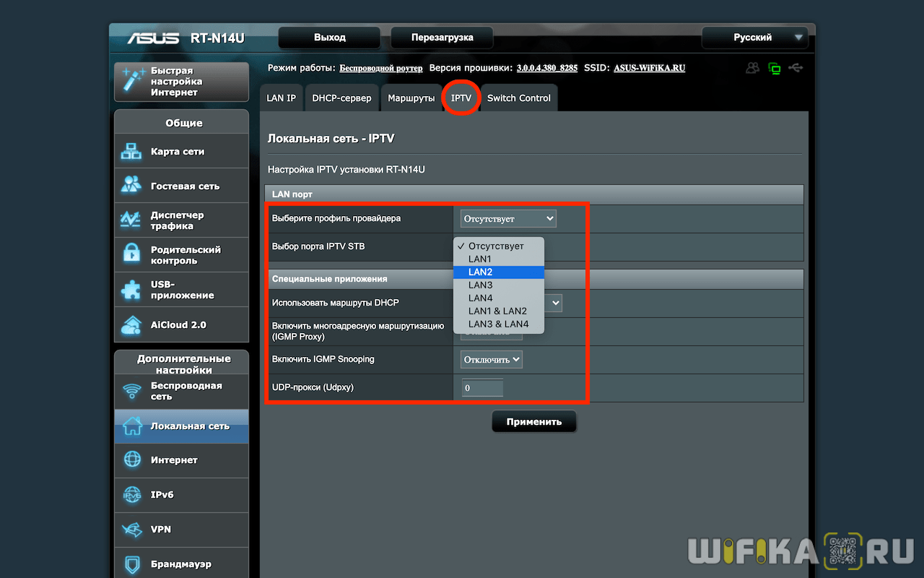Screen dimensions: 924x578
Task: Open the provider profile dropdown (Отсутствует)
Action: [x=508, y=219]
